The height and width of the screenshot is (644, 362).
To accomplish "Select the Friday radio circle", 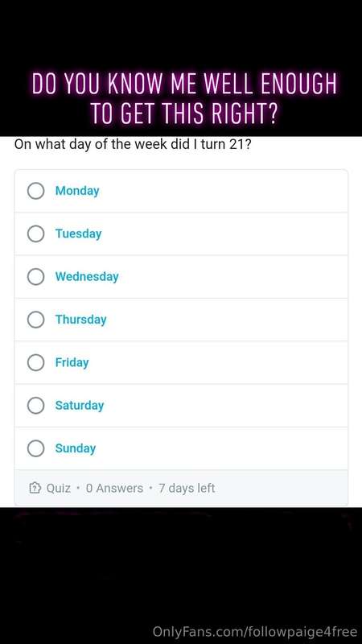I will pyautogui.click(x=35, y=363).
